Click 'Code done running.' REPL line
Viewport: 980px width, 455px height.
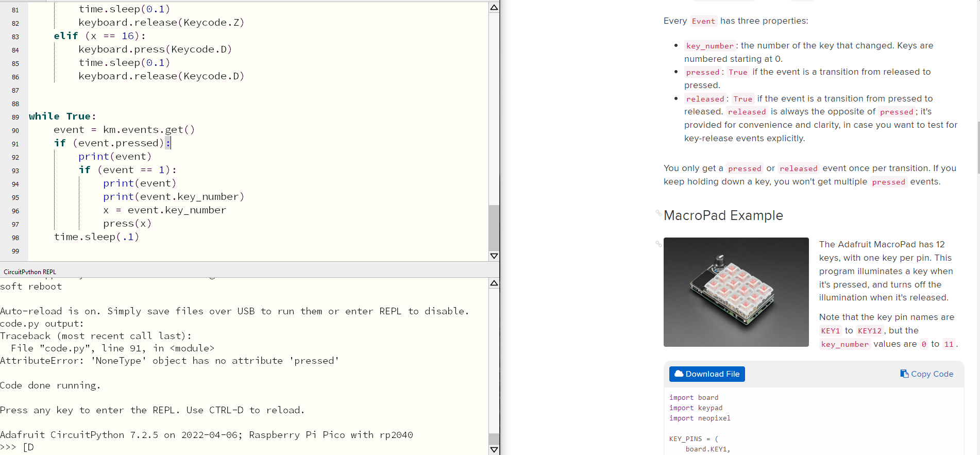[x=50, y=385]
